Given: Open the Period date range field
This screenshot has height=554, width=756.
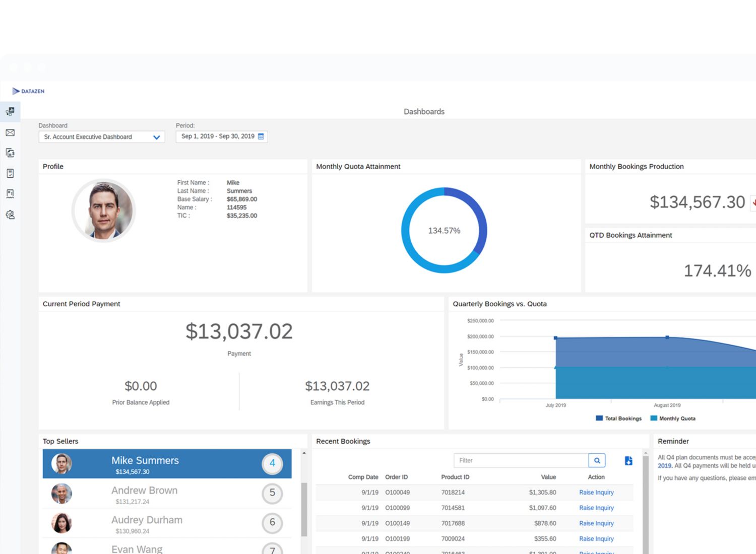Looking at the screenshot, I should pos(218,136).
